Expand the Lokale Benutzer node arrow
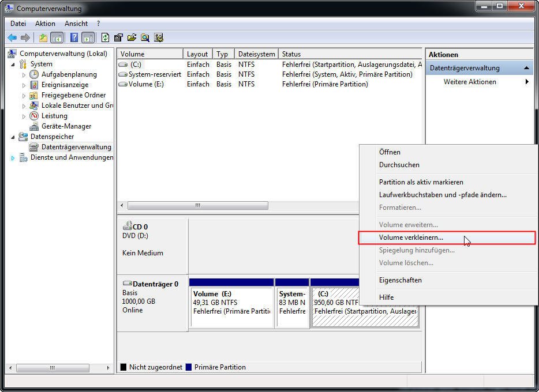The height and width of the screenshot is (392, 539). (24, 105)
